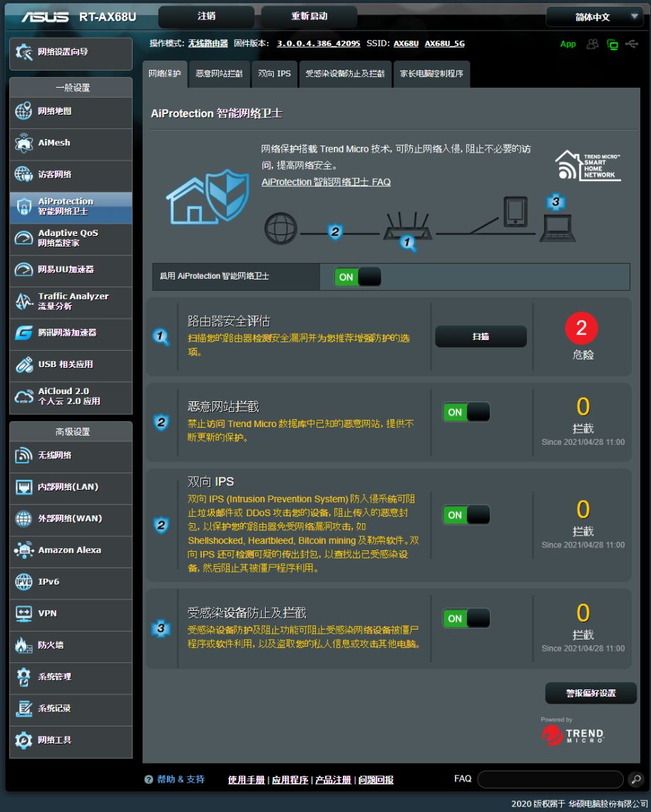
Task: Toggle the Enable AiProtection ON switch
Action: (357, 277)
